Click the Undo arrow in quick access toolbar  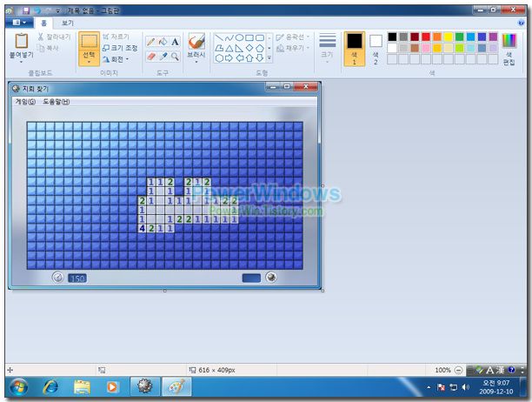37,10
